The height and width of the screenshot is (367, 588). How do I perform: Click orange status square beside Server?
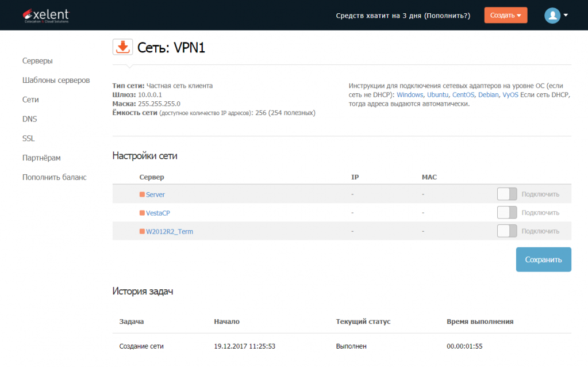142,194
